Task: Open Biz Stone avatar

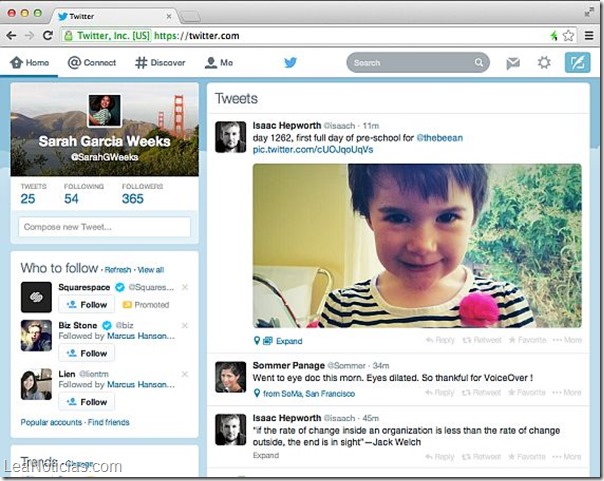Action: tap(36, 335)
